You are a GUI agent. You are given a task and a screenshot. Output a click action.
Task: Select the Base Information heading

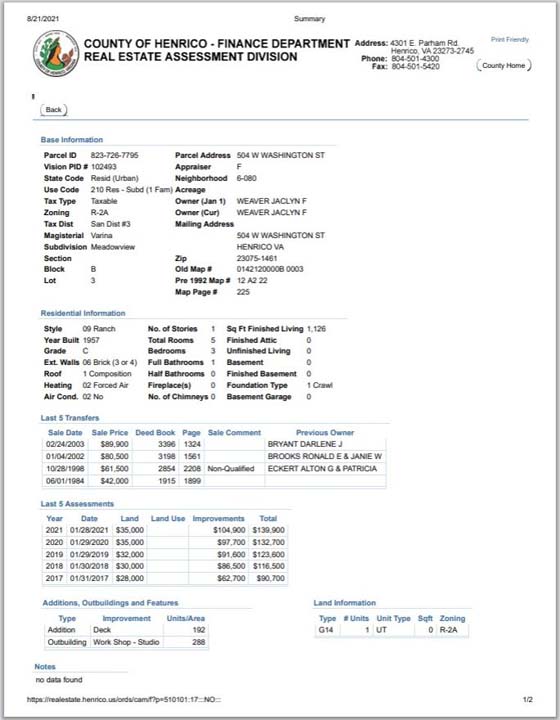pos(72,140)
